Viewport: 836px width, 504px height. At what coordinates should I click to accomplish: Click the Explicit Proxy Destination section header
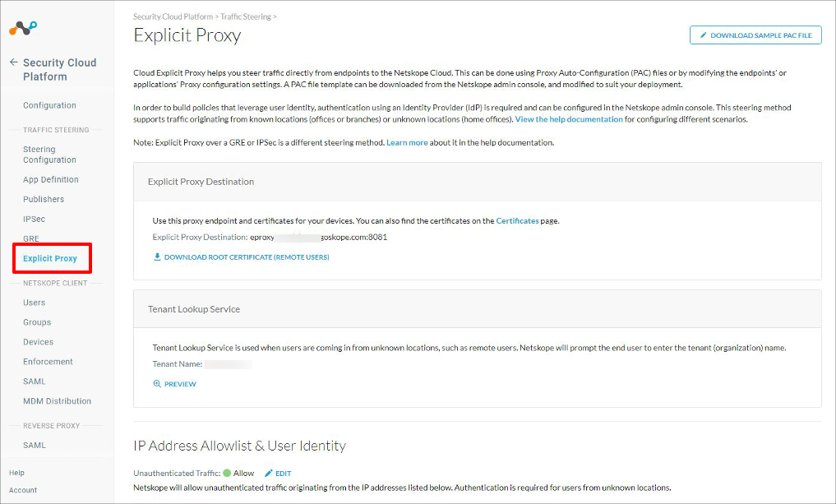point(477,182)
